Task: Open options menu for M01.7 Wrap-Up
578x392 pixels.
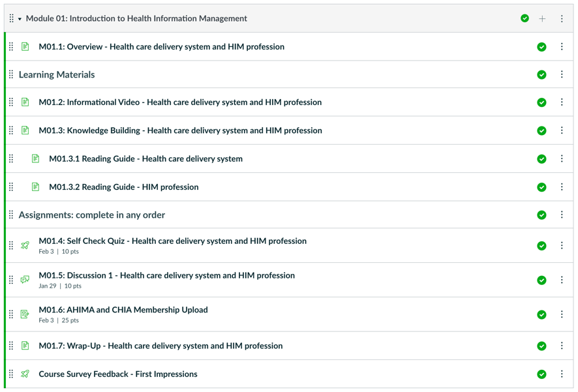Action: (562, 346)
